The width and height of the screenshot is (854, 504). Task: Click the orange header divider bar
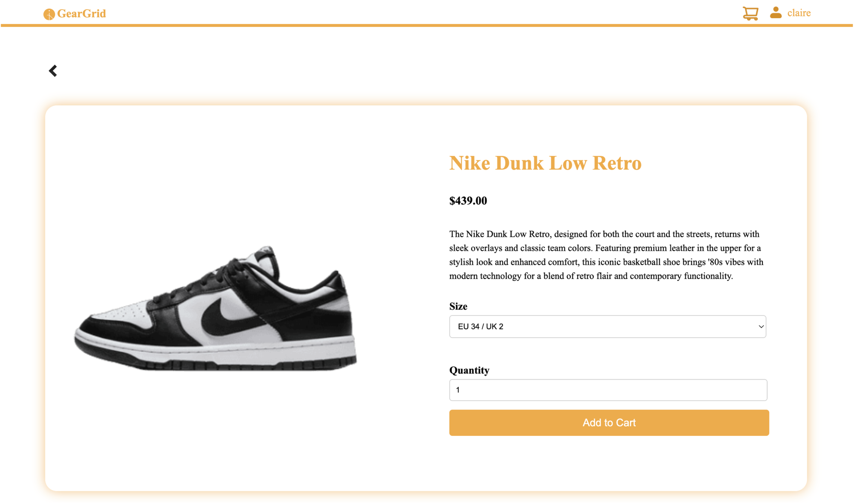(427, 25)
